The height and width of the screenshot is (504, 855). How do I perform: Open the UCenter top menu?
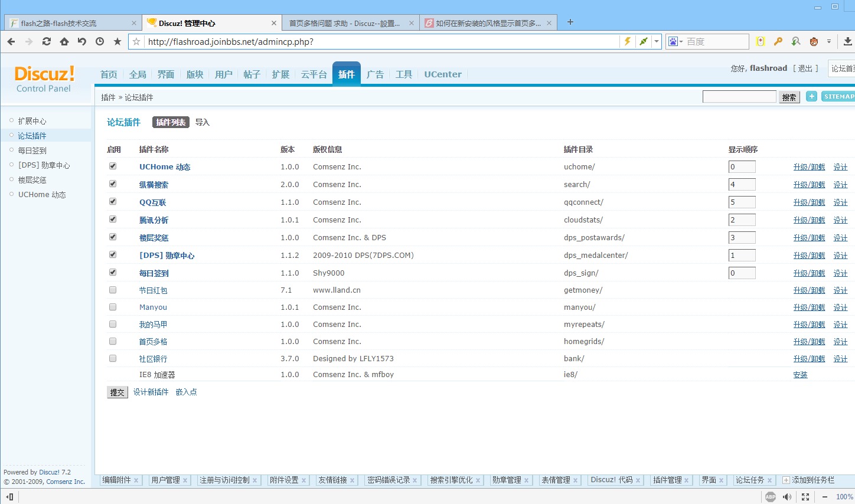(443, 74)
